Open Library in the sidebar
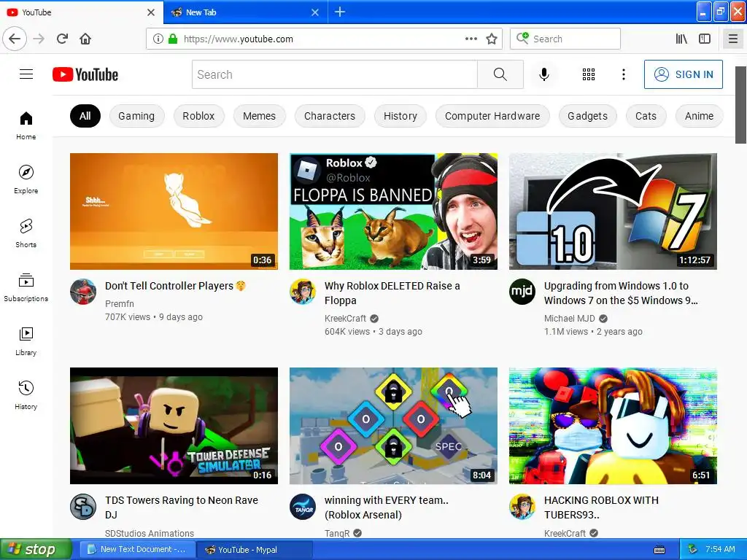The height and width of the screenshot is (560, 747). tap(26, 341)
